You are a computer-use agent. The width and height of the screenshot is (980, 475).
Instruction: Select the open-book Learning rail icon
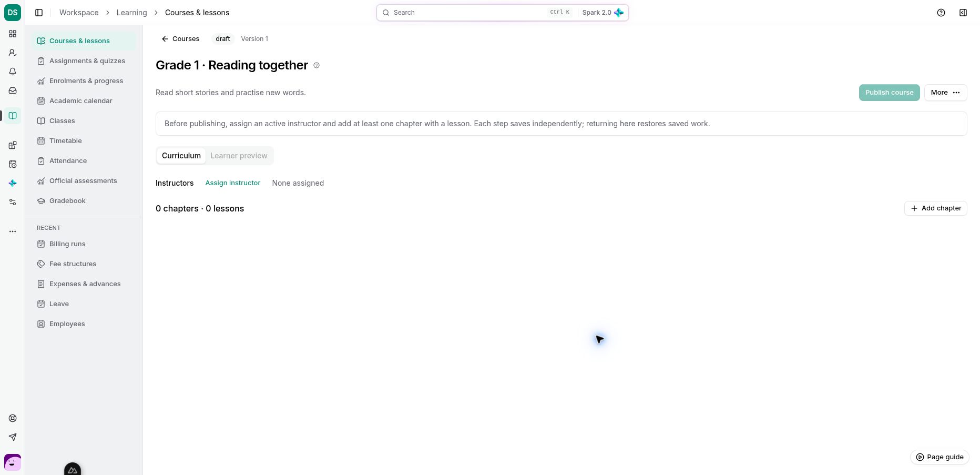pyautogui.click(x=13, y=116)
